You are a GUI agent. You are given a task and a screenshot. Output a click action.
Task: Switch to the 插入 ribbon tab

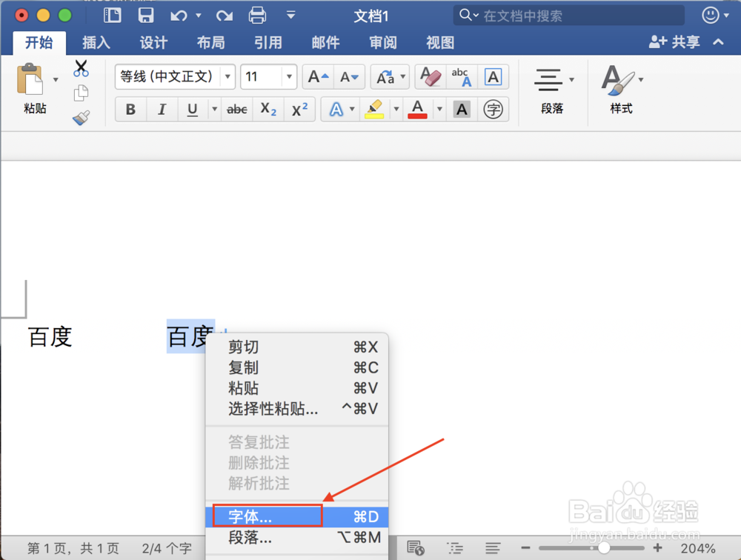(95, 42)
